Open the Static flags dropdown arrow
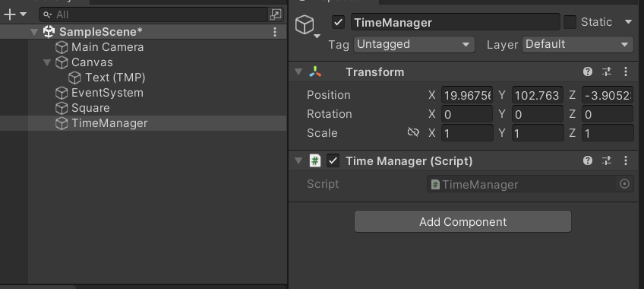This screenshot has width=644, height=289. coord(628,22)
